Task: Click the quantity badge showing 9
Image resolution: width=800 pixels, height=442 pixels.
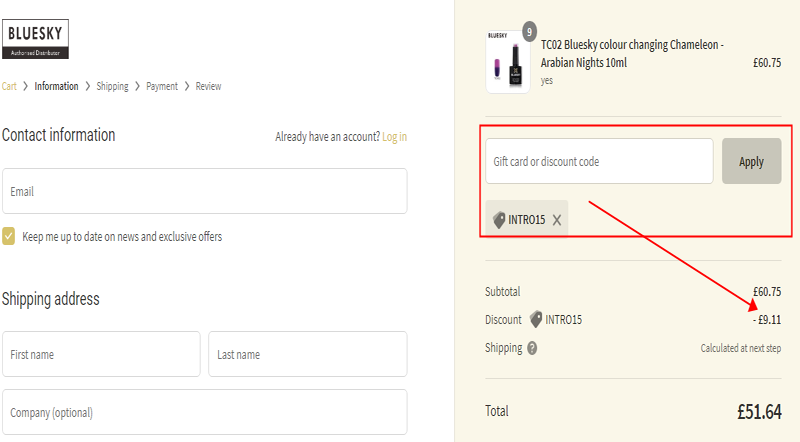Action: coord(530,32)
